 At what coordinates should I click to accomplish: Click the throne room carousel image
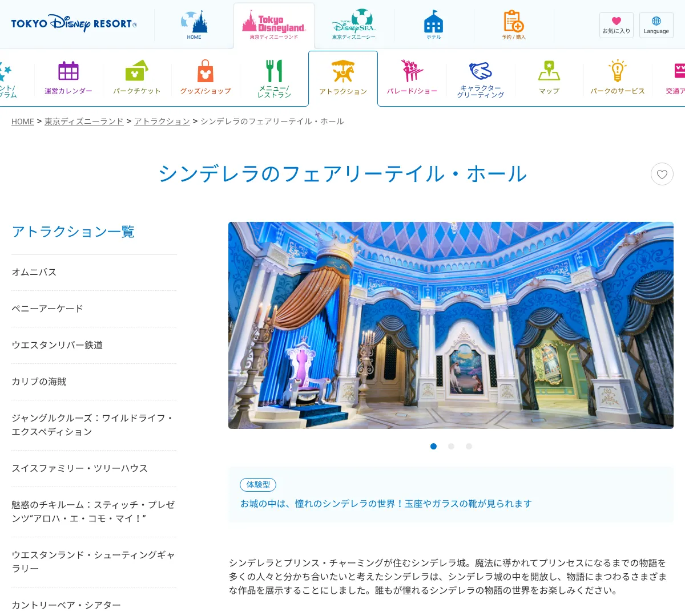pos(451,325)
